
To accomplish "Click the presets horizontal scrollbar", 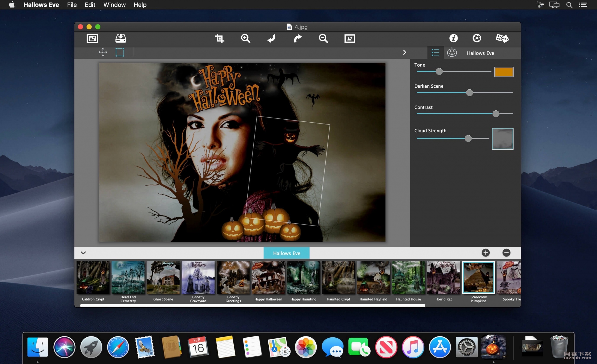I will pyautogui.click(x=253, y=306).
